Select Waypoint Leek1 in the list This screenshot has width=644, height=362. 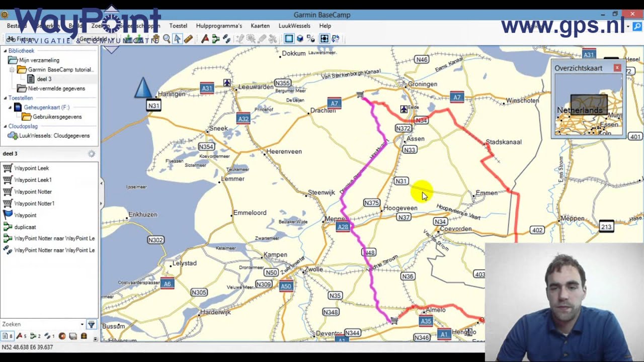click(x=33, y=180)
